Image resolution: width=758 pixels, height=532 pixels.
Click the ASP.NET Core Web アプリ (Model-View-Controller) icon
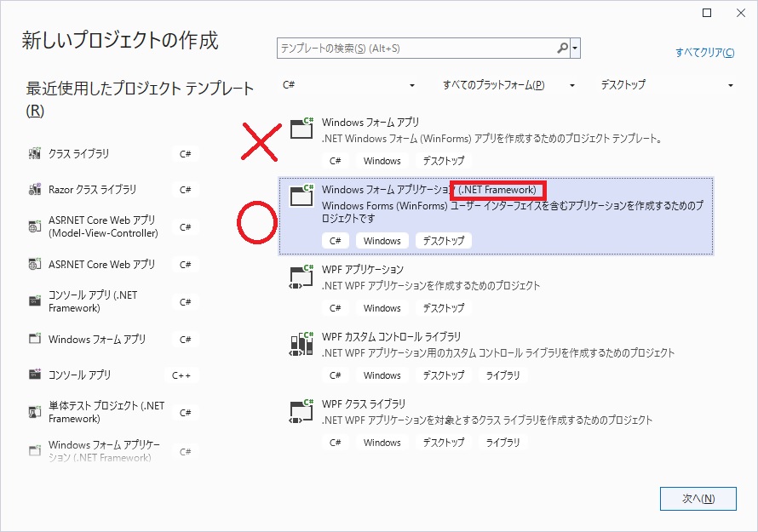[x=35, y=226]
